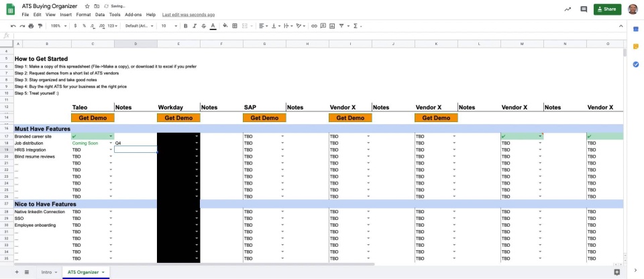Viewport: 644px width, 279px height.
Task: Open the fill color paint bucket
Action: point(225,26)
